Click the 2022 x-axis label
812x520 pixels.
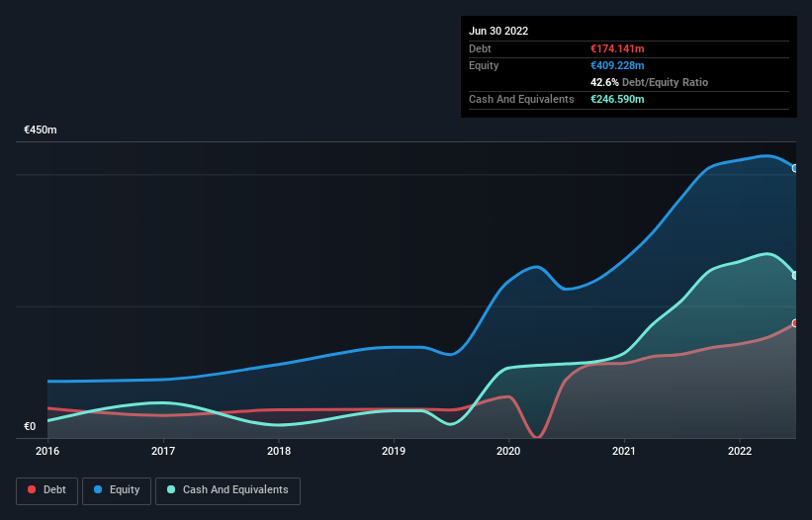tap(740, 451)
